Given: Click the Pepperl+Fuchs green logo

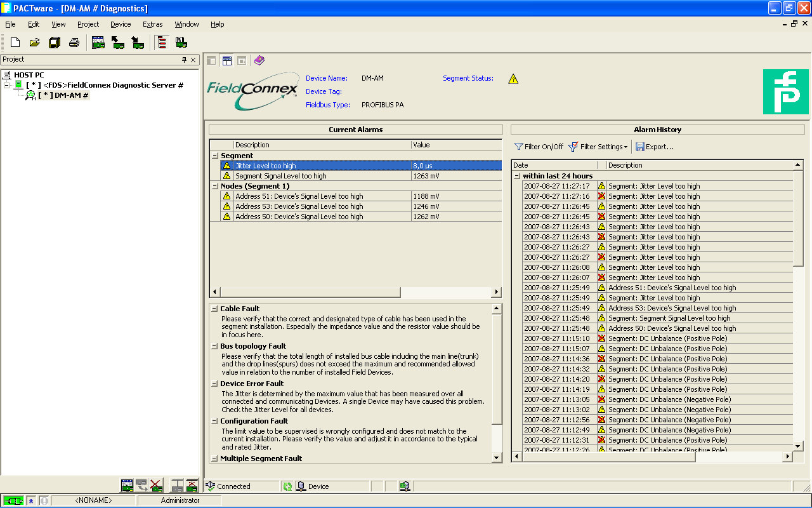Looking at the screenshot, I should tap(785, 92).
